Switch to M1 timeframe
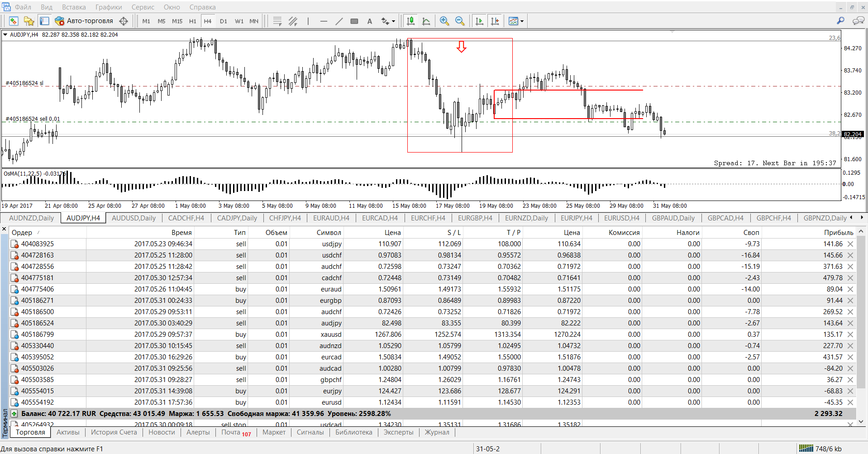Image resolution: width=868 pixels, height=454 pixels. [146, 21]
